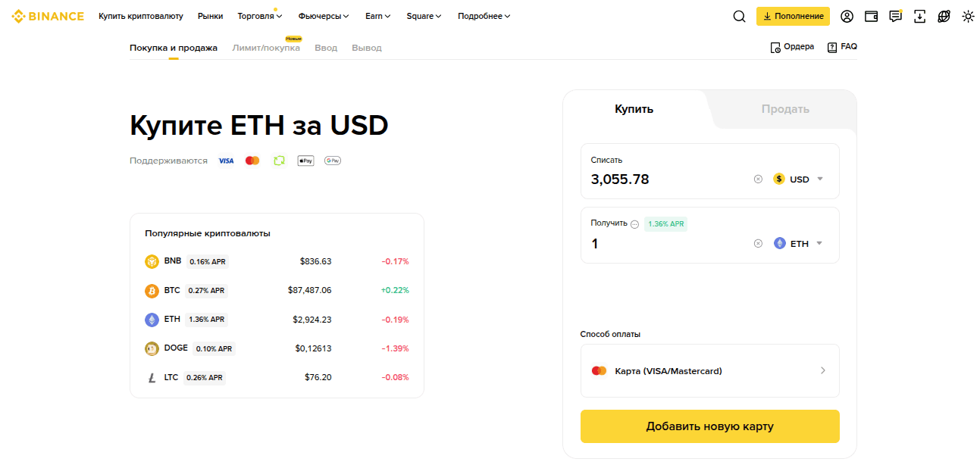Click the BNB coin icon
Screen dimensions: 980x465
click(152, 261)
